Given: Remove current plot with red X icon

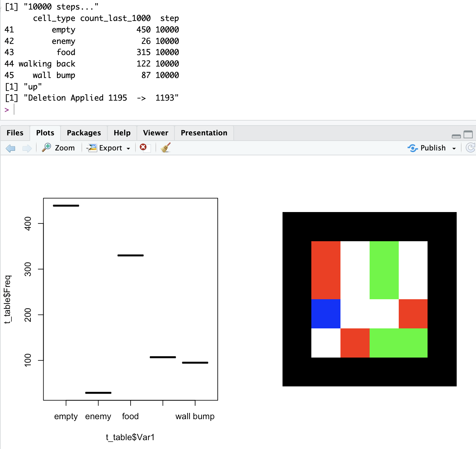Looking at the screenshot, I should pyautogui.click(x=143, y=147).
